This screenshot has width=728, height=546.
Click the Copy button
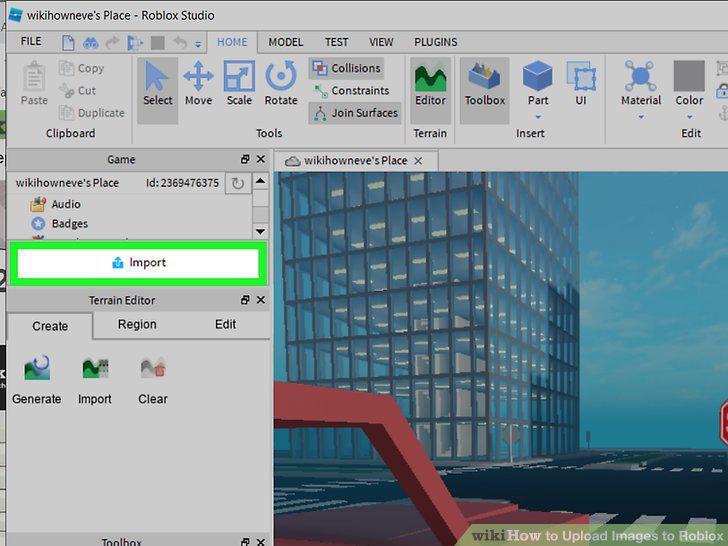pos(82,68)
